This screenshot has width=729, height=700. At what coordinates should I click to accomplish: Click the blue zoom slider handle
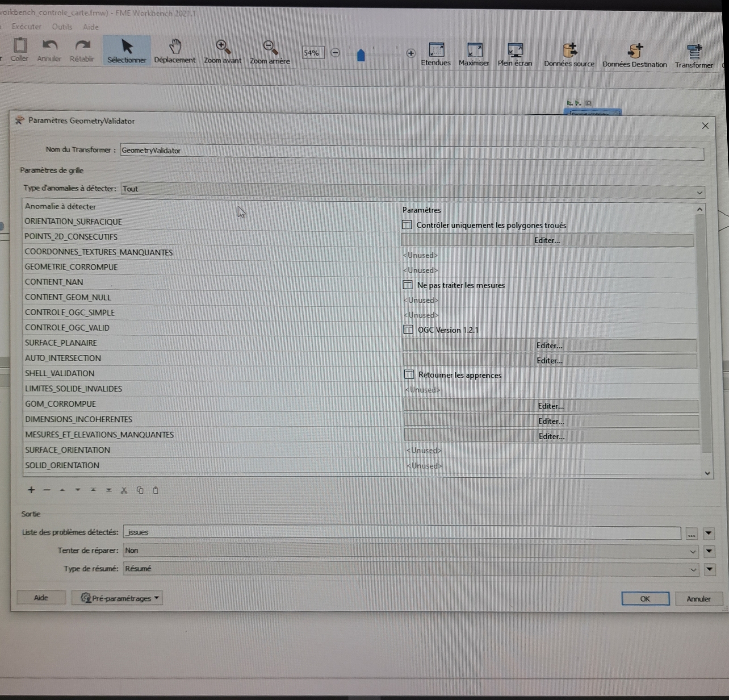click(x=361, y=55)
